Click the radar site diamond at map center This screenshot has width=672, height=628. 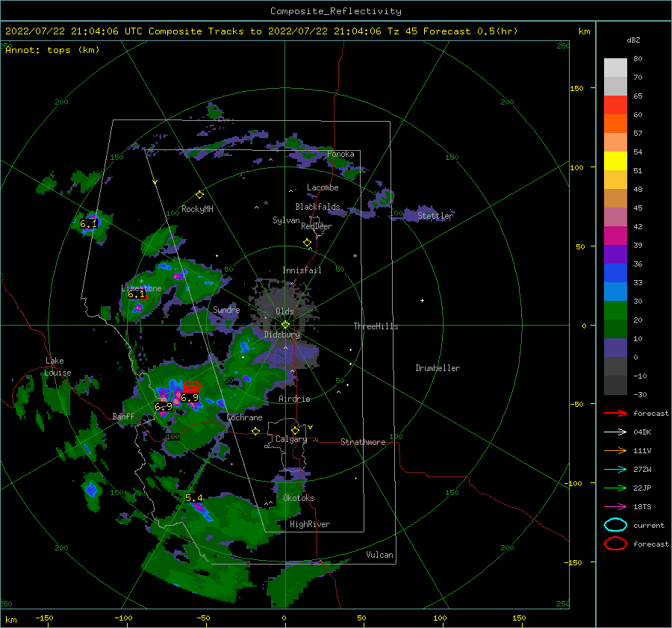pyautogui.click(x=285, y=325)
